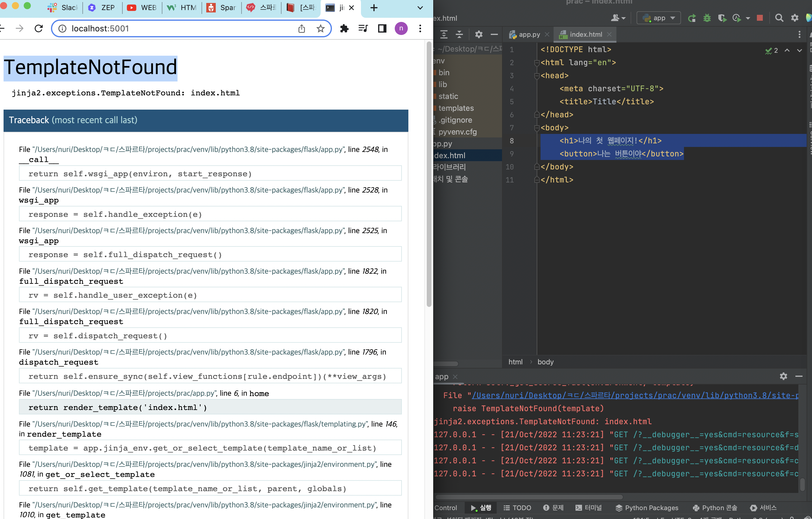Go forward in Chrome history
Screen dimensions: 812x519
[x=20, y=29]
